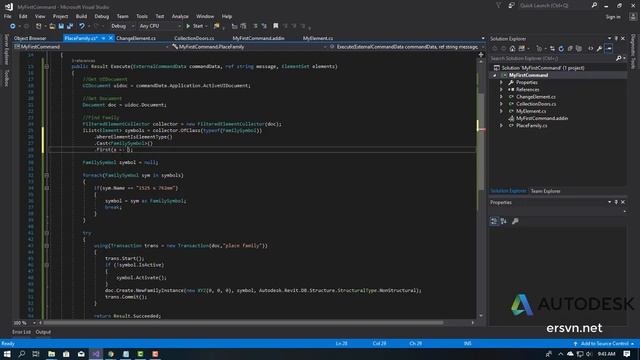Image resolution: width=640 pixels, height=360 pixels.
Task: Click the Find in Files toolbar icon
Action: coord(217,26)
